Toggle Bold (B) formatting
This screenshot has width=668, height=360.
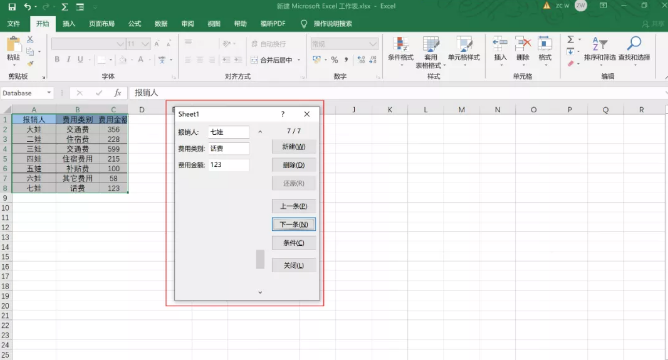57,60
